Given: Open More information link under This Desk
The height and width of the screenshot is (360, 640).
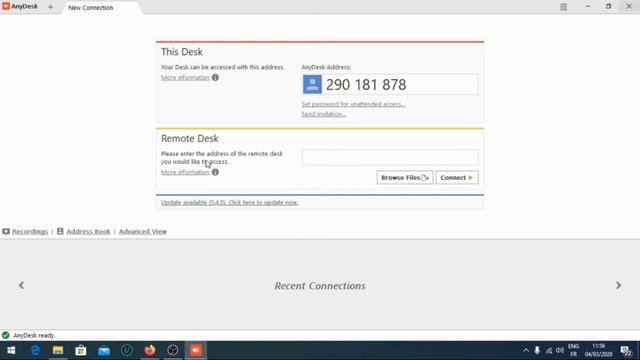Looking at the screenshot, I should point(185,78).
